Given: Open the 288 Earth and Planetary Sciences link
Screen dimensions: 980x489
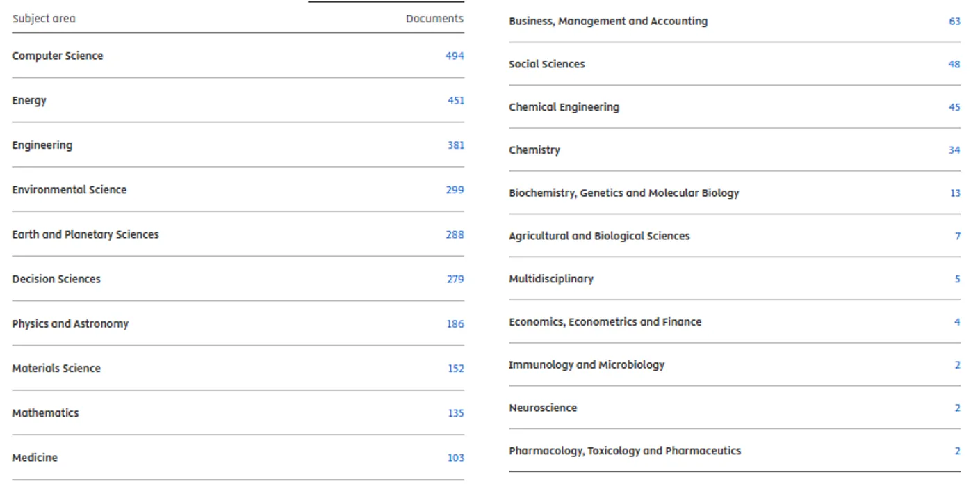Looking at the screenshot, I should click(x=455, y=234).
